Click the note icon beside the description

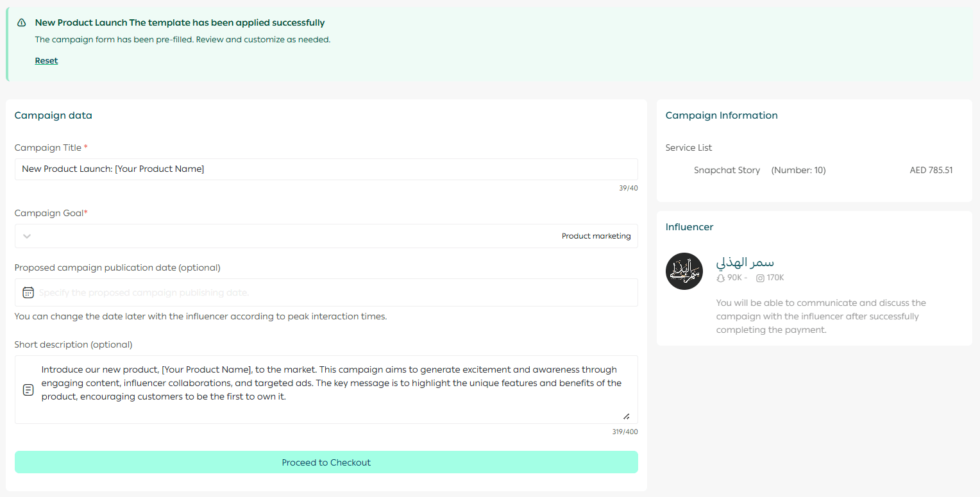[28, 390]
